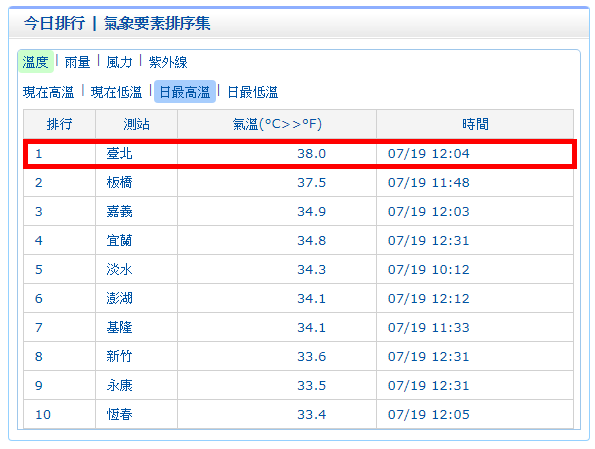Screen dimensions: 595x449
Task: Open station 基隆
Action: tap(120, 328)
